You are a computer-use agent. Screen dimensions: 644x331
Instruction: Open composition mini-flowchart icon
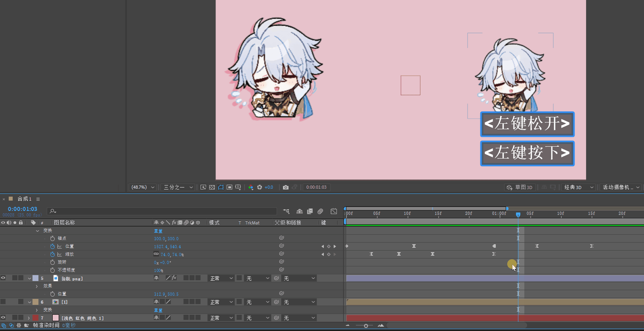286,211
